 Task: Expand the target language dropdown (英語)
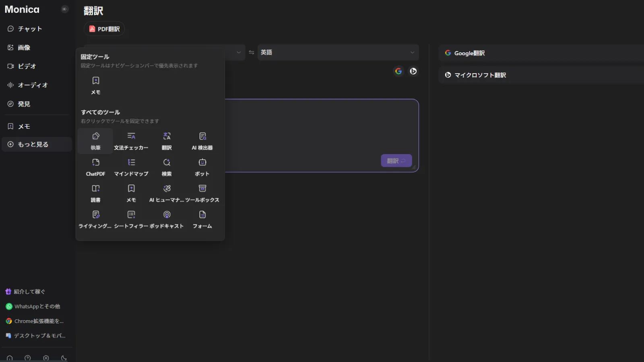pos(338,52)
